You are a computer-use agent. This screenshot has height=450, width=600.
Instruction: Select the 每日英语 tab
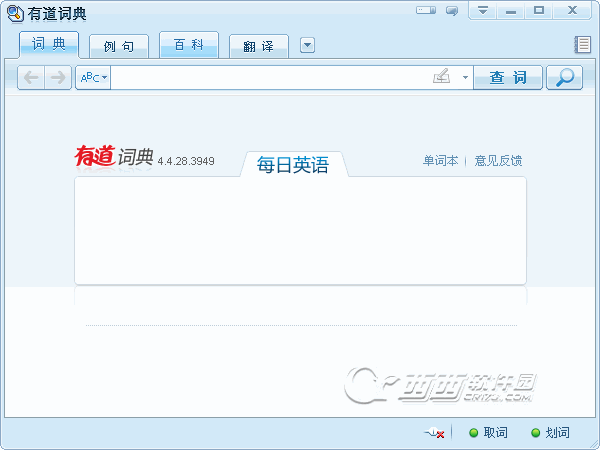coord(293,165)
